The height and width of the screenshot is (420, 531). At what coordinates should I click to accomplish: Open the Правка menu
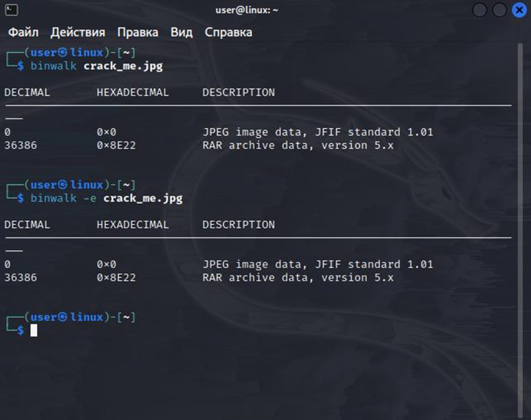(x=138, y=32)
